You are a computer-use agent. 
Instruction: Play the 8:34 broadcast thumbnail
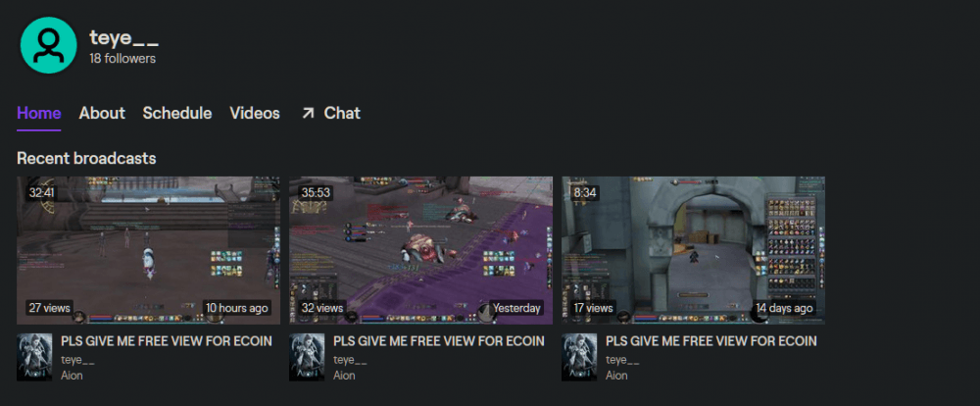click(x=693, y=250)
